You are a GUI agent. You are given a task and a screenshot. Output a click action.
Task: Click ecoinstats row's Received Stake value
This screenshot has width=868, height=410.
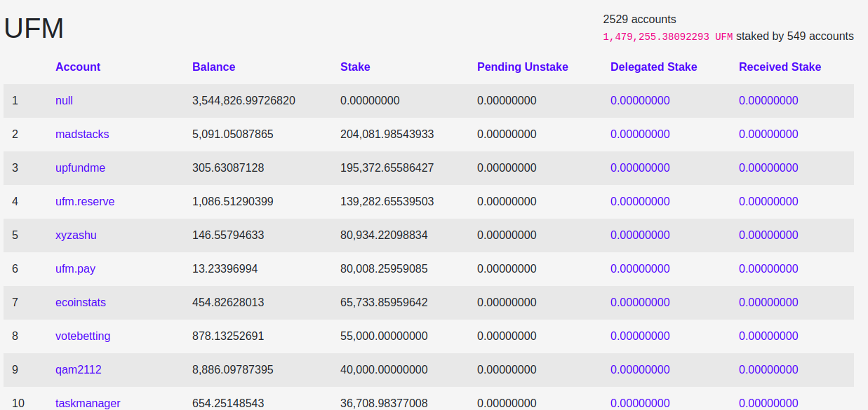[768, 303]
